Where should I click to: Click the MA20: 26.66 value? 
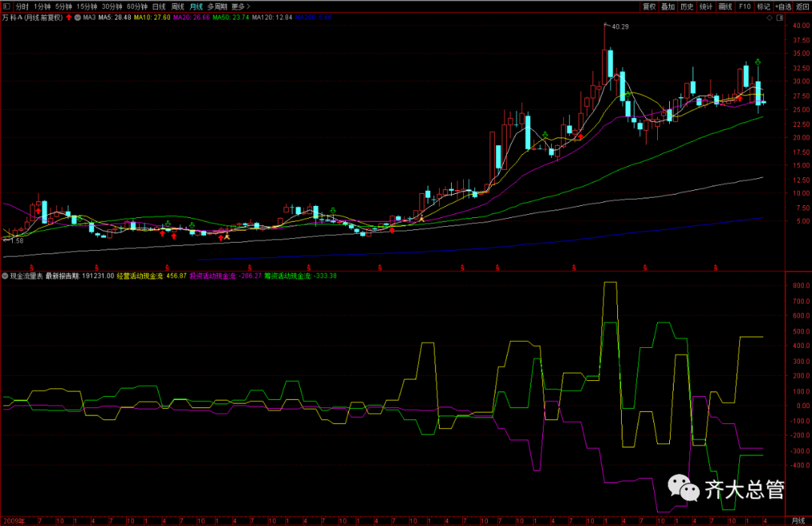192,17
